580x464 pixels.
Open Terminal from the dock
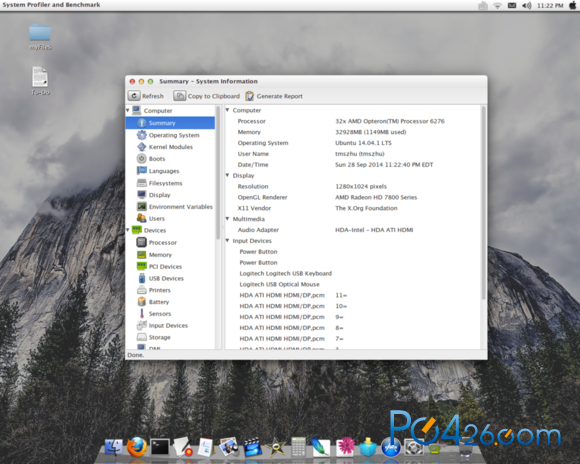tap(160, 447)
